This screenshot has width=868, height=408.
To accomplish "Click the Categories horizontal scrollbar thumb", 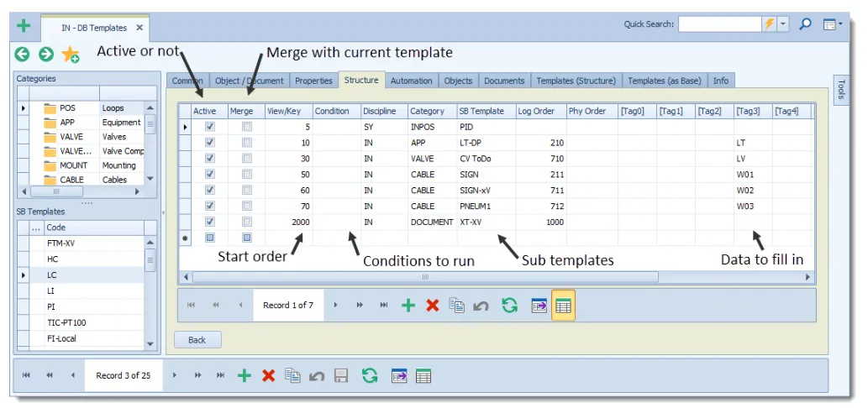I will 56,191.
